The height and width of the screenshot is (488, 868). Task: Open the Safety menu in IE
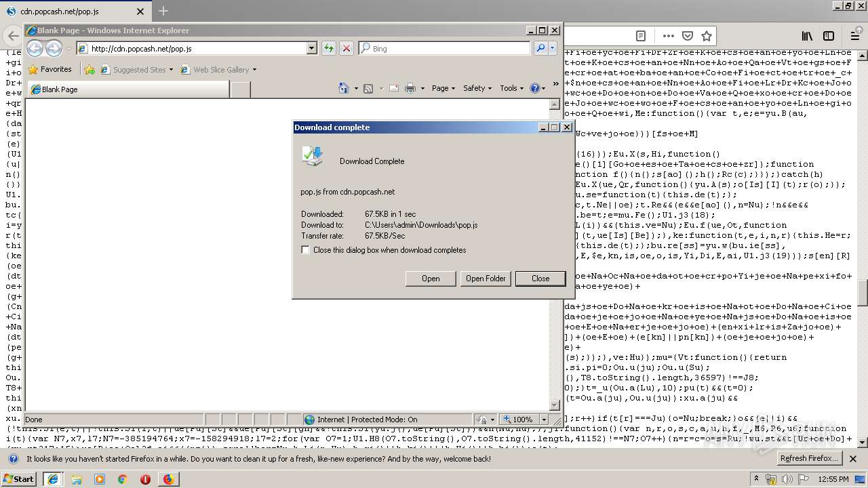coord(477,88)
